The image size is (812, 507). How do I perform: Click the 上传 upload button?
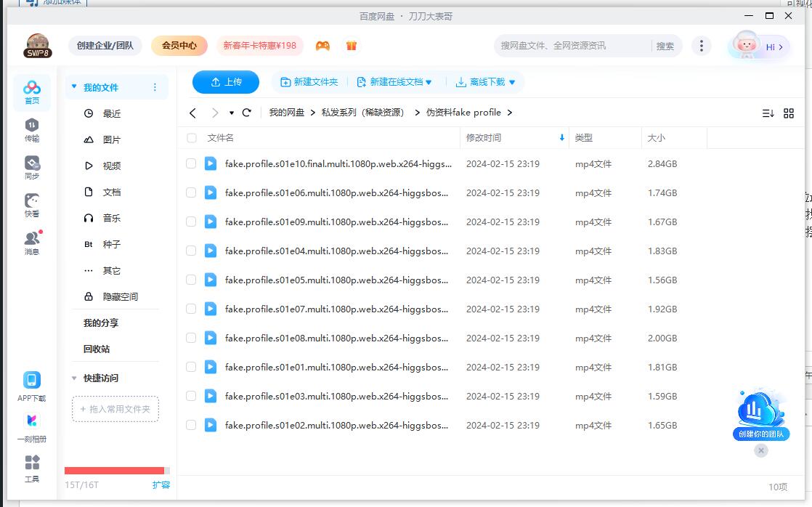(225, 81)
